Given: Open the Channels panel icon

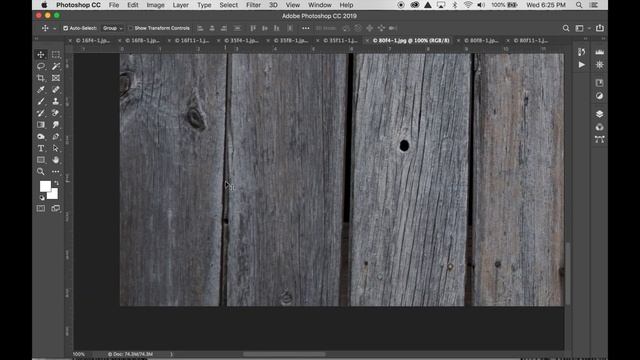Looking at the screenshot, I should coord(600,127).
